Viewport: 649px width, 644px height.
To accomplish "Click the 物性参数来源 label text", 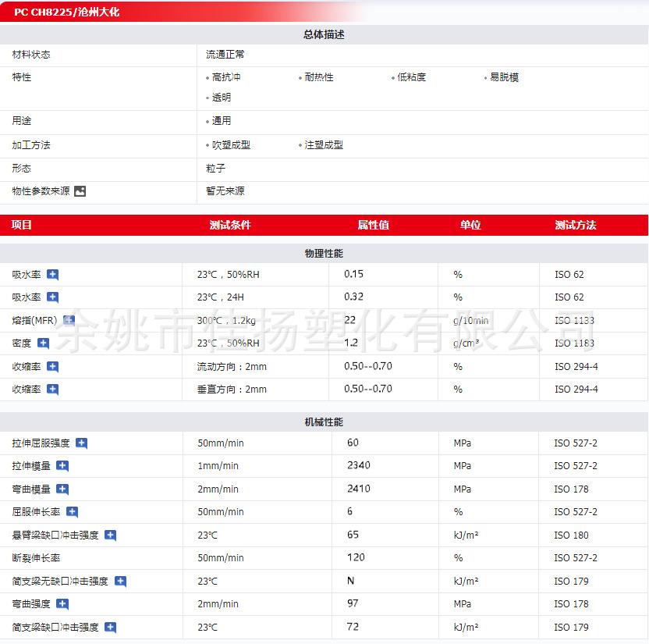I will pos(41,191).
